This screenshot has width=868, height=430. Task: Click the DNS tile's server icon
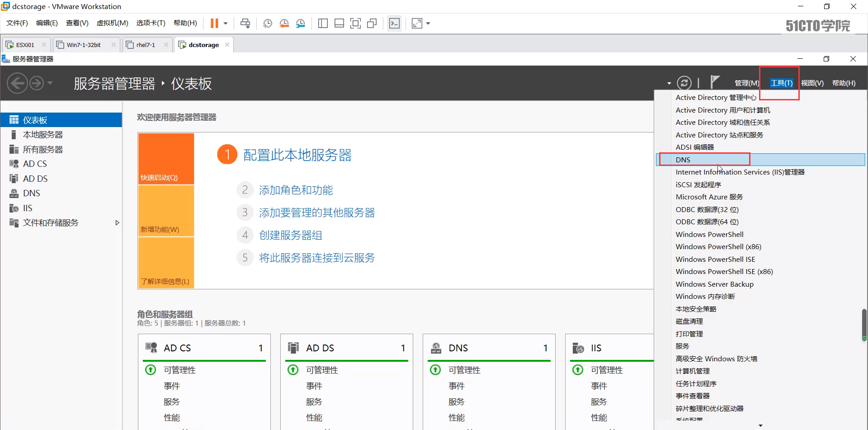(436, 348)
